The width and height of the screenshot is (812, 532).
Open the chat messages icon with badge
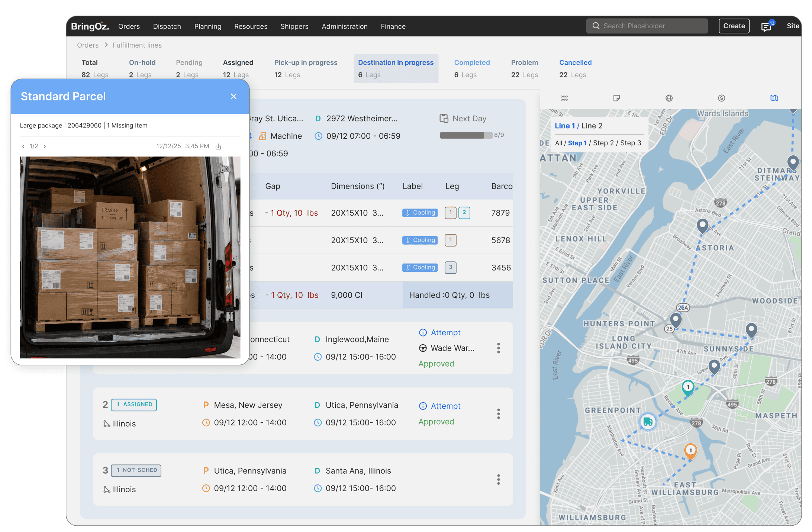click(766, 26)
